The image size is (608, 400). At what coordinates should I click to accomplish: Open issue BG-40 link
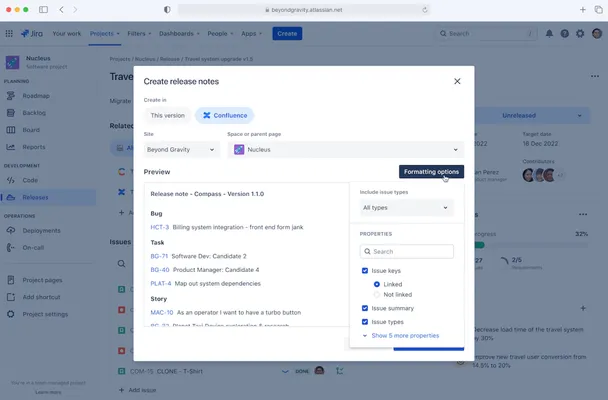(x=160, y=270)
